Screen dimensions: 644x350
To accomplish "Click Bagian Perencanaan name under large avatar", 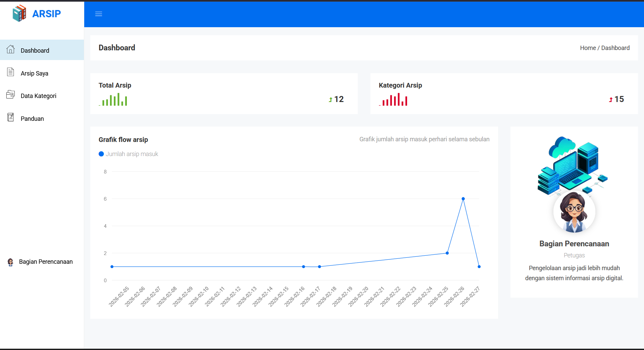I will coord(574,244).
